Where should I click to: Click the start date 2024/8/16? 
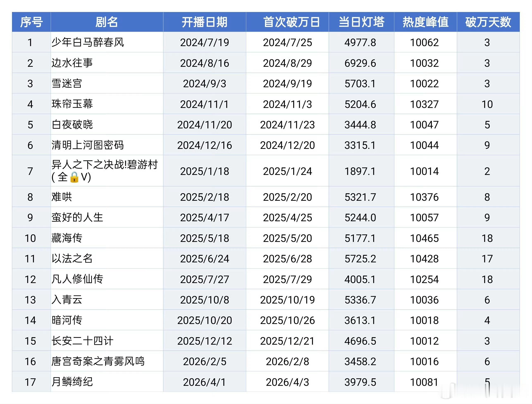[205, 63]
